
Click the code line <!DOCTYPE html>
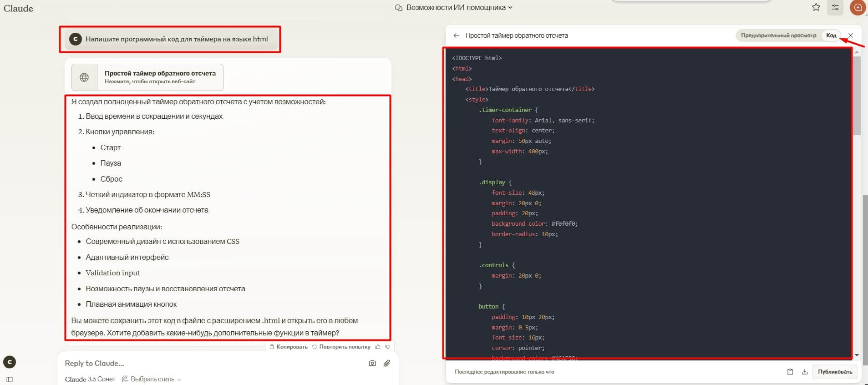[x=477, y=58]
